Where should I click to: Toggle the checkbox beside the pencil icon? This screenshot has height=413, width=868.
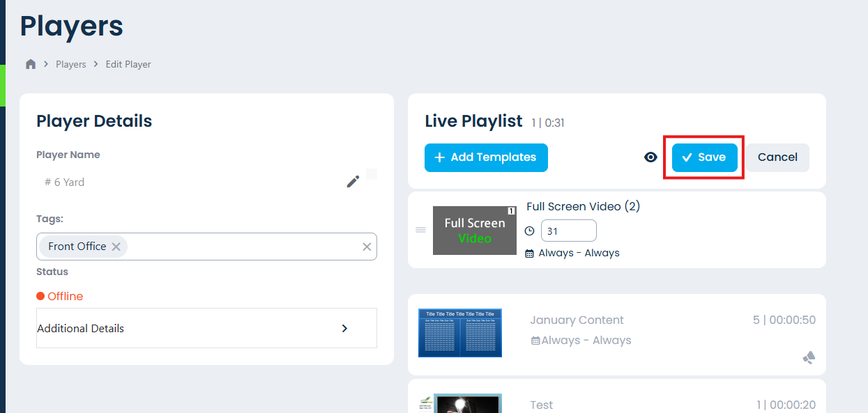coord(372,174)
